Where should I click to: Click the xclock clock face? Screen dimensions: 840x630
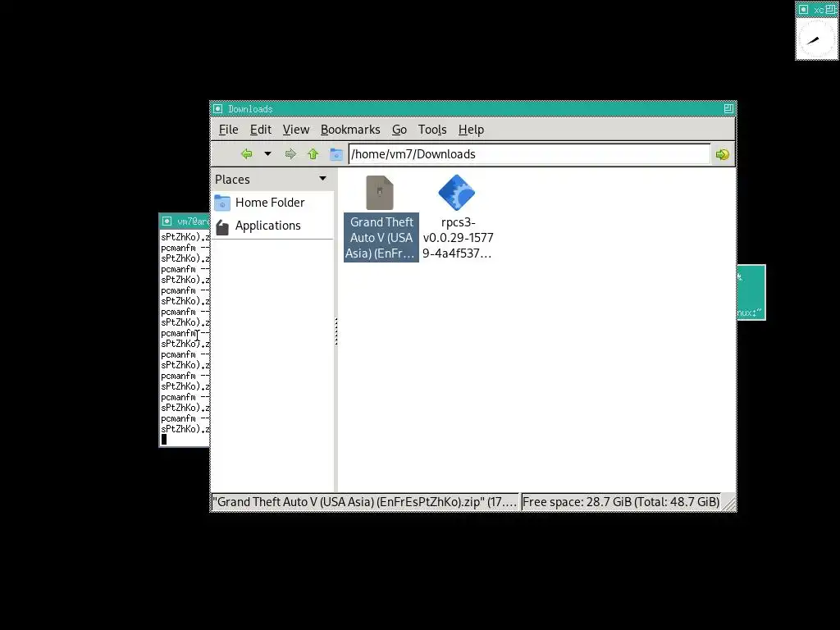pyautogui.click(x=816, y=39)
